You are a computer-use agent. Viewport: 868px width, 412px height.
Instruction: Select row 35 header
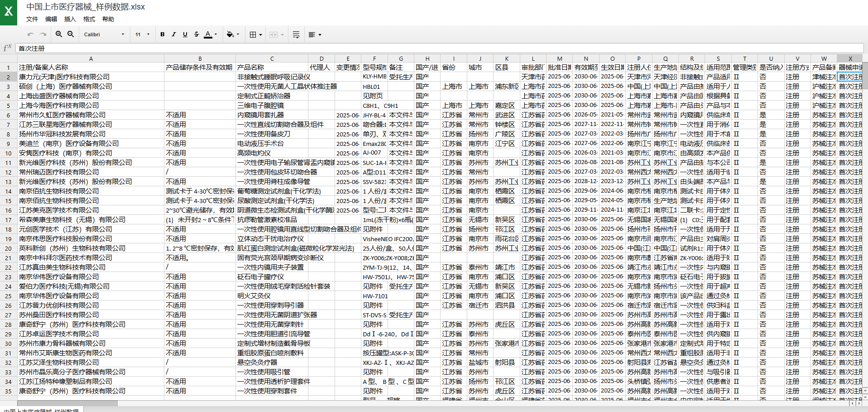click(9, 391)
